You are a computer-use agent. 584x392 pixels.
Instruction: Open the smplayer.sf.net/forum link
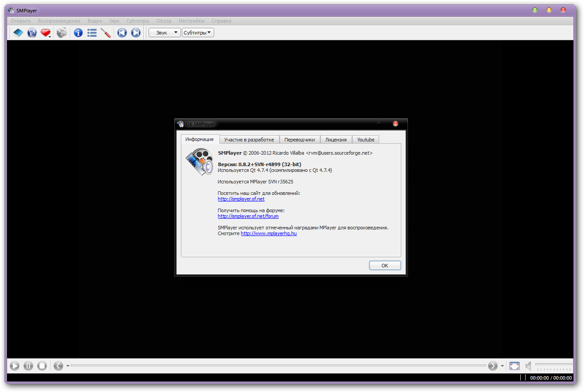click(248, 216)
